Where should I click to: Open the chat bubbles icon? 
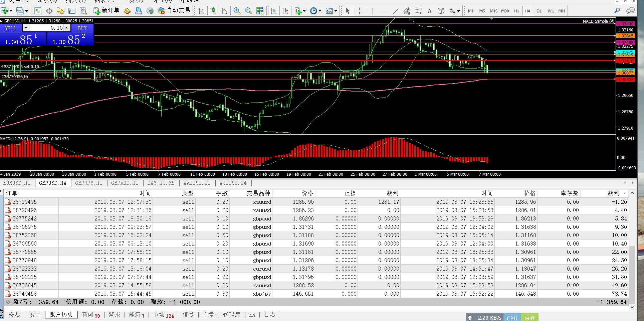click(630, 11)
